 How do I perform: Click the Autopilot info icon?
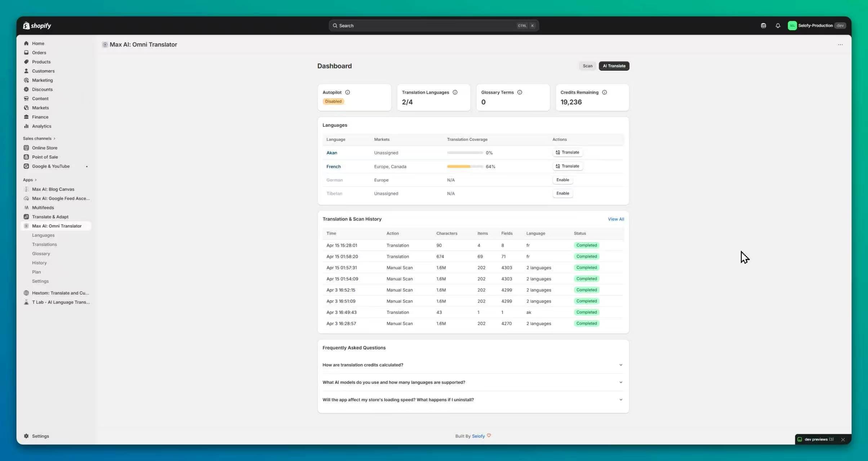[x=347, y=92]
